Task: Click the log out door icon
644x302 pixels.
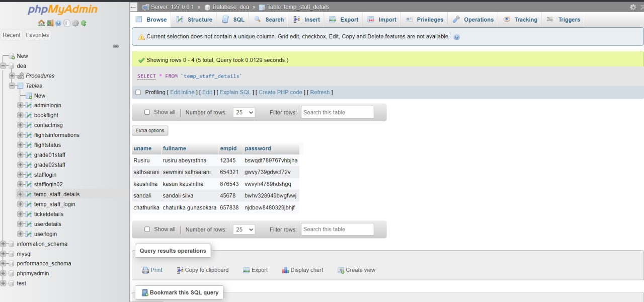Action: pyautogui.click(x=50, y=23)
